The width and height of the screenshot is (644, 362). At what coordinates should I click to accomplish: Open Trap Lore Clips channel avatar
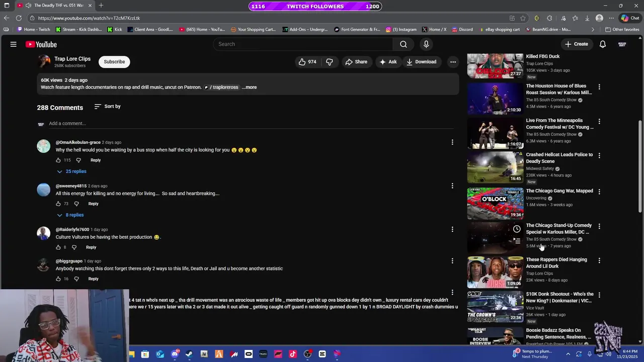[44, 62]
